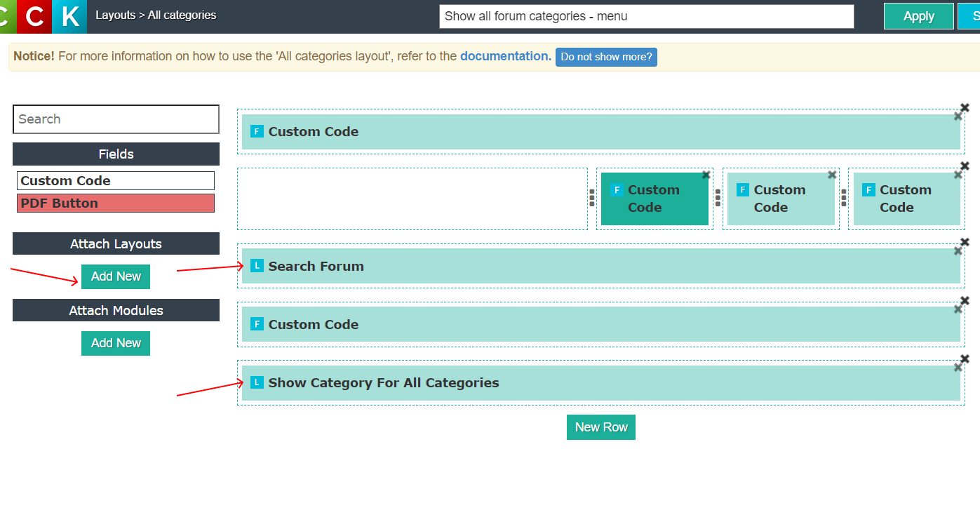Click the F icon on the Custom Code row below Search Forum
980x529 pixels.
point(257,324)
